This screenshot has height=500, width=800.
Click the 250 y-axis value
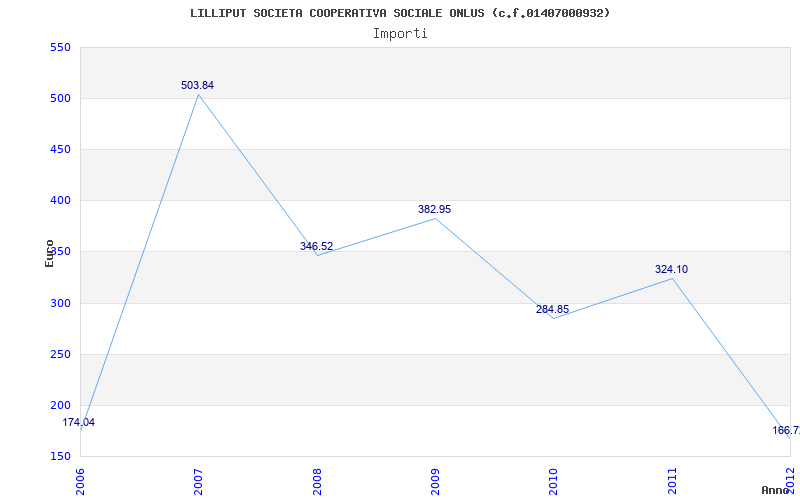pyautogui.click(x=60, y=354)
